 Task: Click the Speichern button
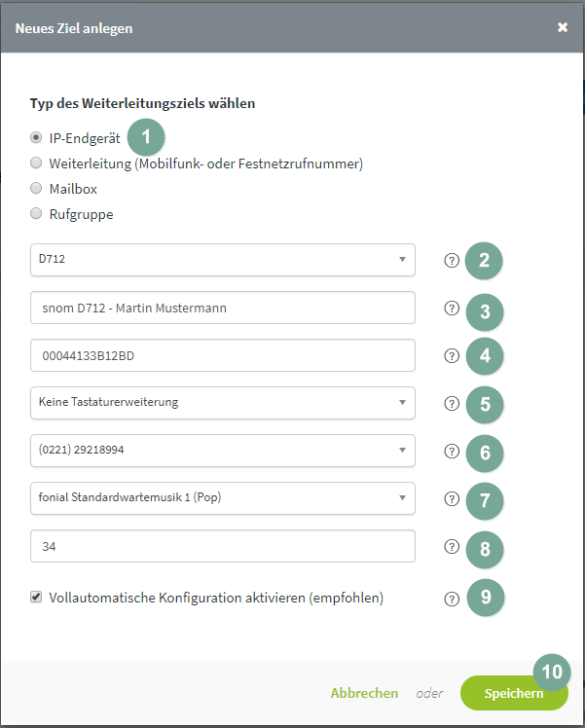pos(514,693)
